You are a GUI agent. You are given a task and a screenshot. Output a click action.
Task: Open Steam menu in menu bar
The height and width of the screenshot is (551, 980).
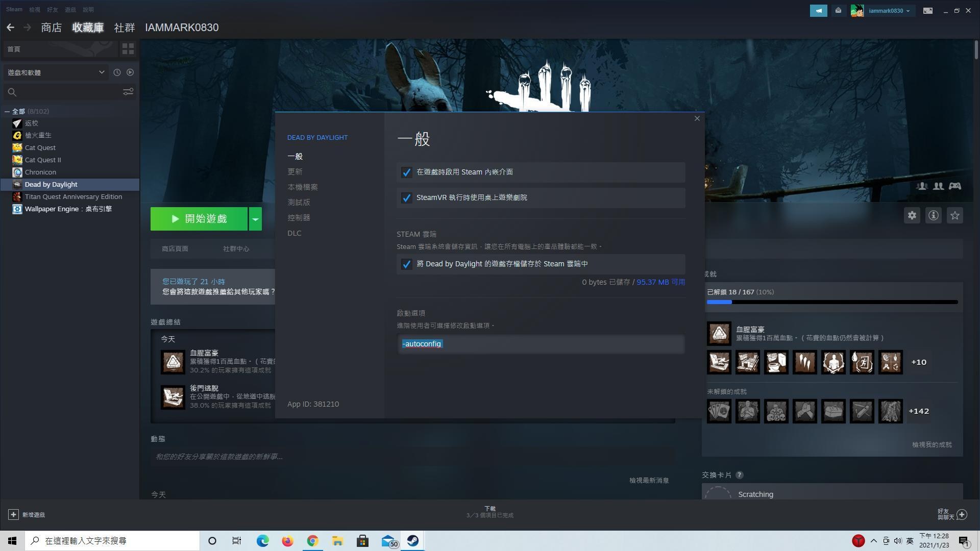[14, 9]
